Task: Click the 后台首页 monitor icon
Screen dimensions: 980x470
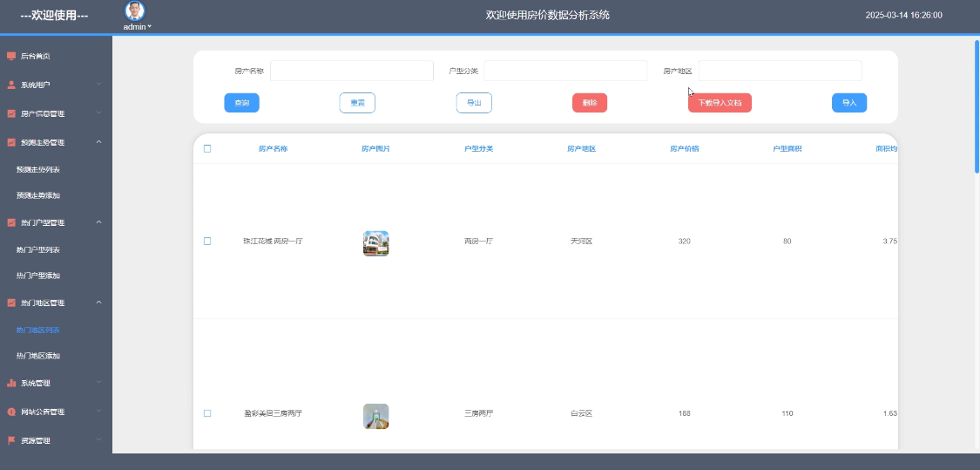Action: [x=11, y=56]
